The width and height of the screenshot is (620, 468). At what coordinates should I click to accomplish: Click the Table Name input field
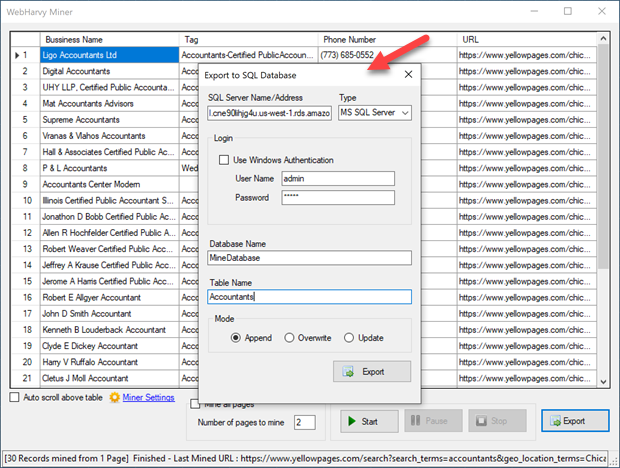coord(309,297)
